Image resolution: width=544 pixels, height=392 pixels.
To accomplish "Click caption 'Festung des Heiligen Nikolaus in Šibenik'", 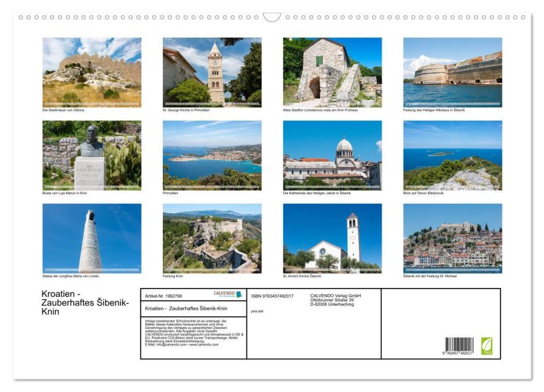I will (434, 110).
